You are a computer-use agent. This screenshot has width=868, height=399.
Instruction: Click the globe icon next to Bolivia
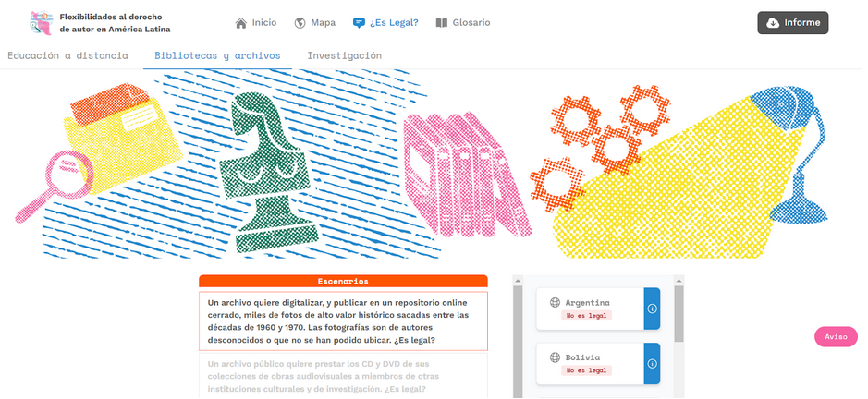coord(555,357)
